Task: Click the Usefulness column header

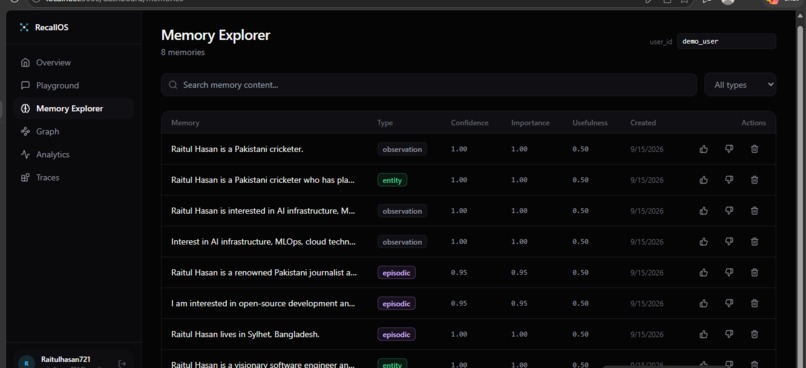Action: [590, 123]
